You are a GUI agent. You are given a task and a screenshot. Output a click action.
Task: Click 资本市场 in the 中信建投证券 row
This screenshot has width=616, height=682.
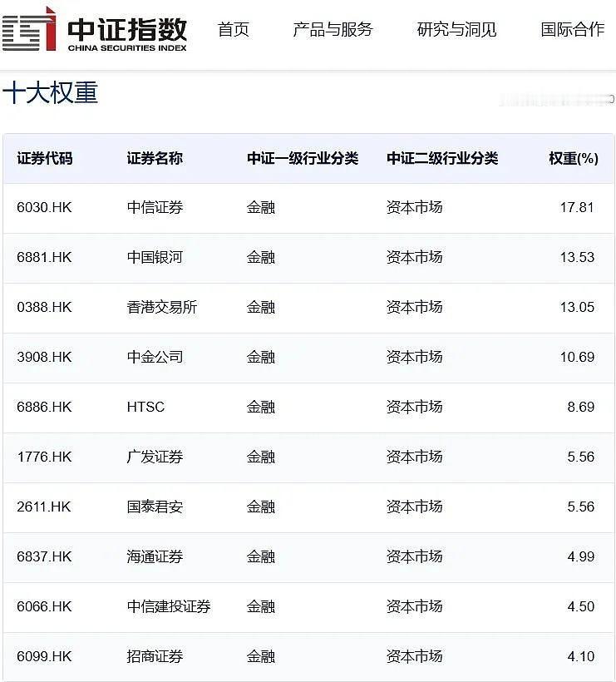coord(414,606)
